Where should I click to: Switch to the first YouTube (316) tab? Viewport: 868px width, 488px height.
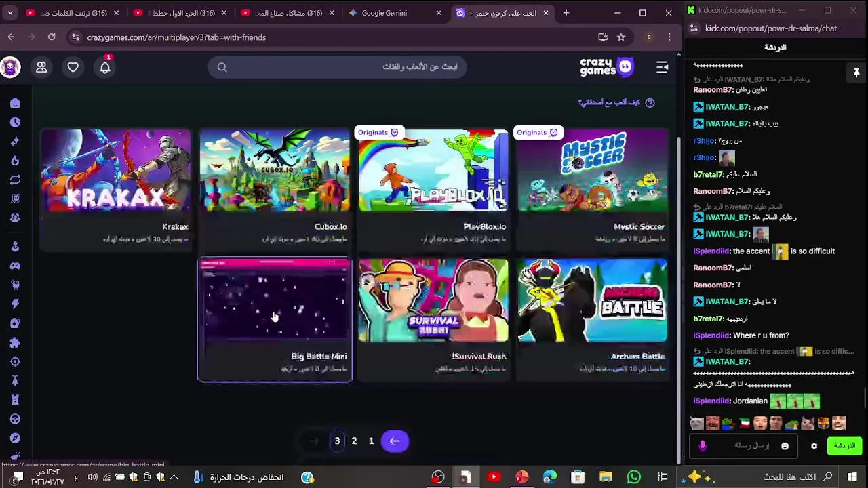tap(71, 13)
